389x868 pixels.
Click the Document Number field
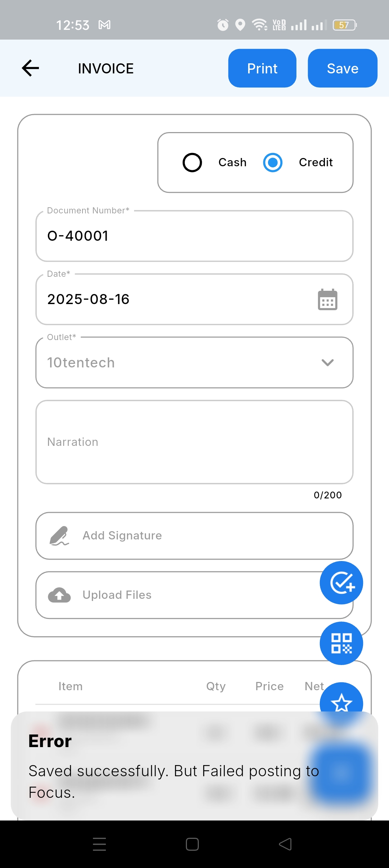click(x=194, y=236)
